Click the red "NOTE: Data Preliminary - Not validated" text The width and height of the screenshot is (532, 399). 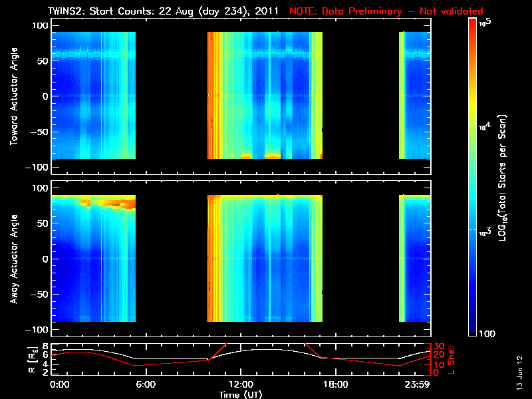pyautogui.click(x=386, y=11)
